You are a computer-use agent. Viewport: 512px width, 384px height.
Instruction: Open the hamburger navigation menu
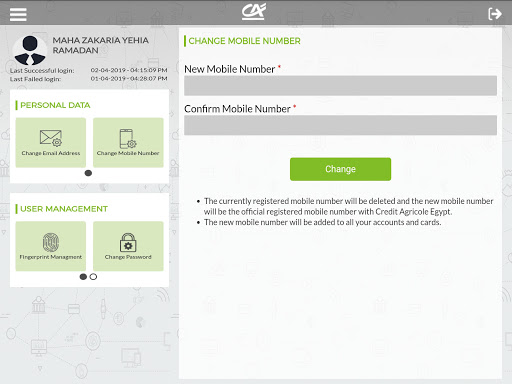click(x=18, y=14)
